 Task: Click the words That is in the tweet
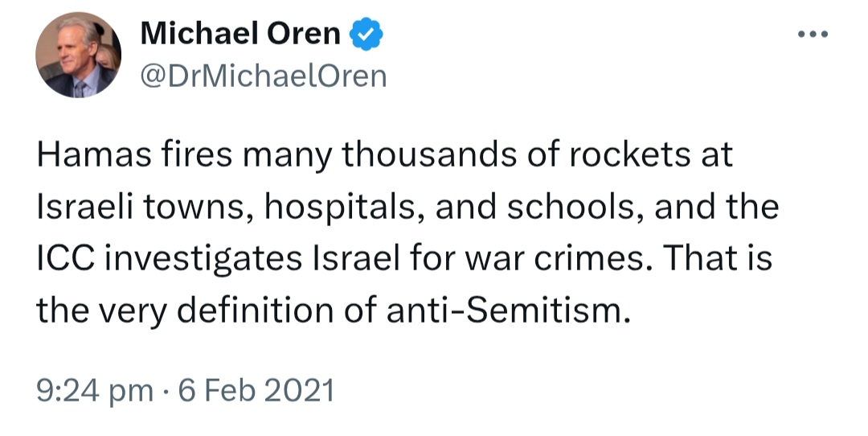tap(718, 258)
